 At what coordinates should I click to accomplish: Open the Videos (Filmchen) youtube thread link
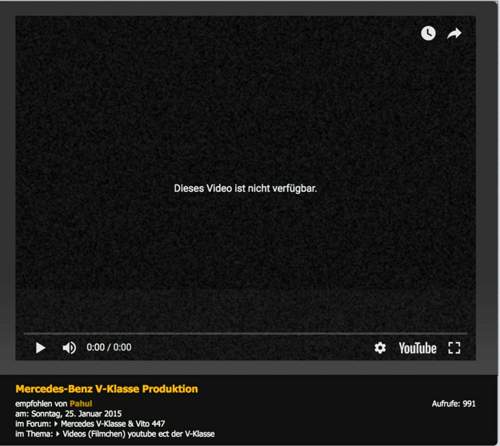[x=138, y=434]
